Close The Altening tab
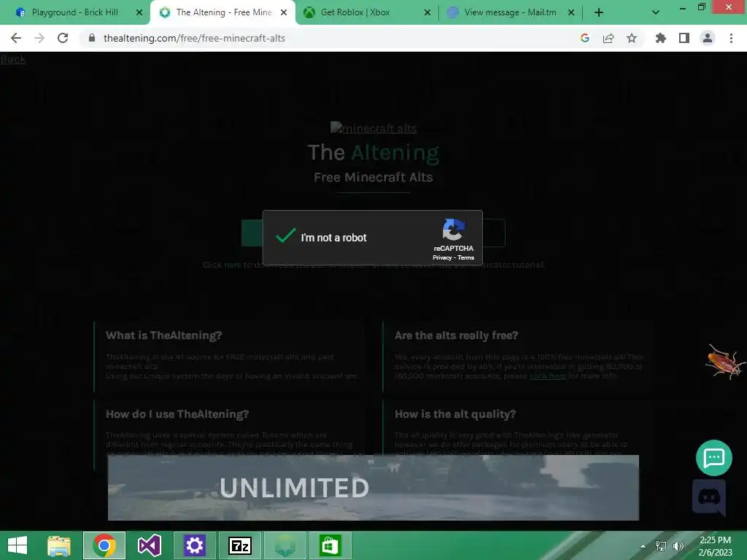 point(284,12)
